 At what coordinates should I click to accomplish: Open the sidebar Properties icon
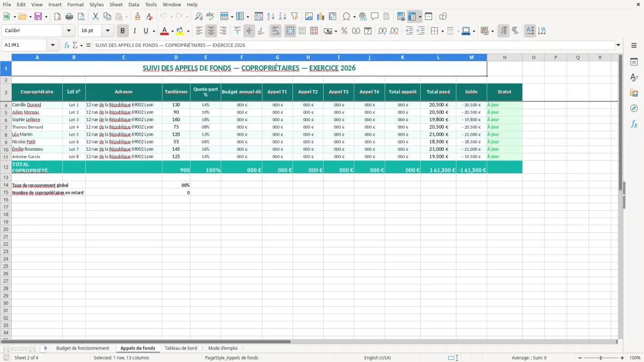click(x=634, y=62)
